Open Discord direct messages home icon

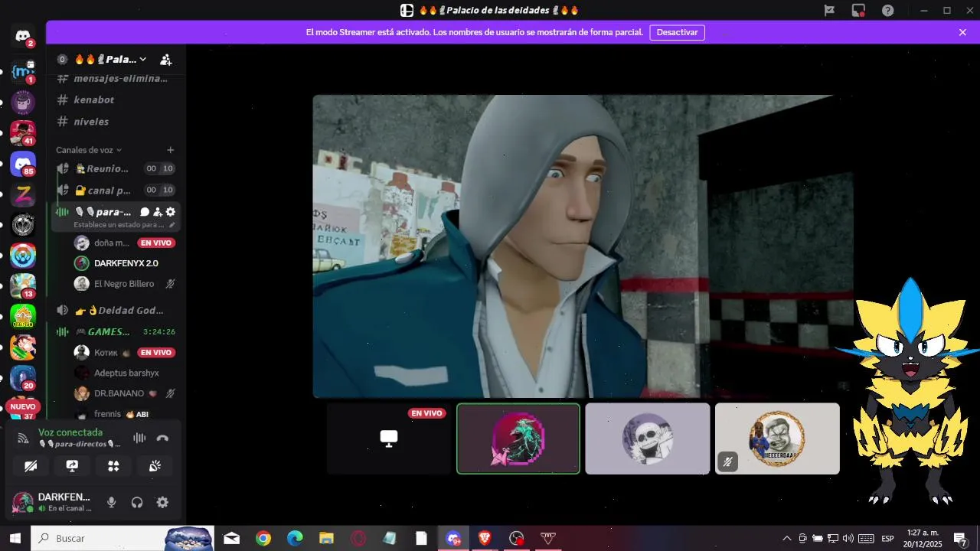pos(23,36)
